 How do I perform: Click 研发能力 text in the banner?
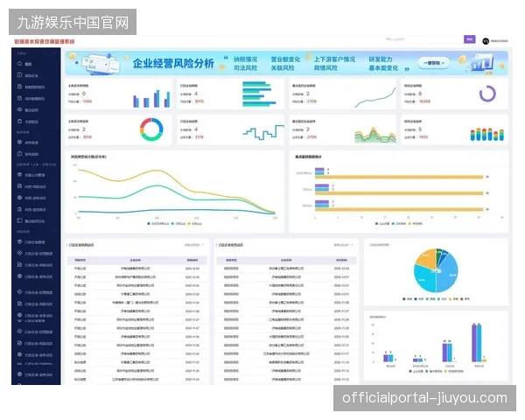pos(381,59)
